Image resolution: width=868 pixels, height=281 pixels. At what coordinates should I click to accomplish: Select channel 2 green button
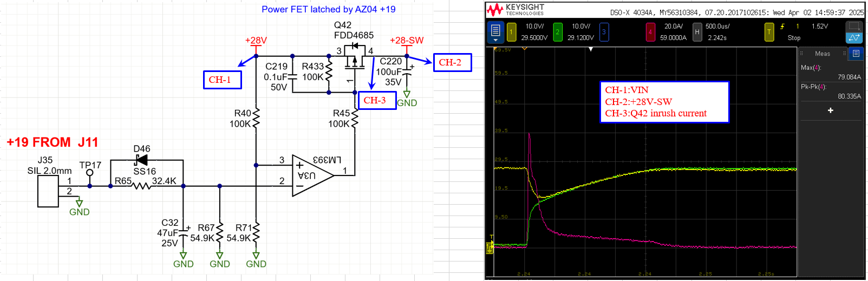point(558,32)
